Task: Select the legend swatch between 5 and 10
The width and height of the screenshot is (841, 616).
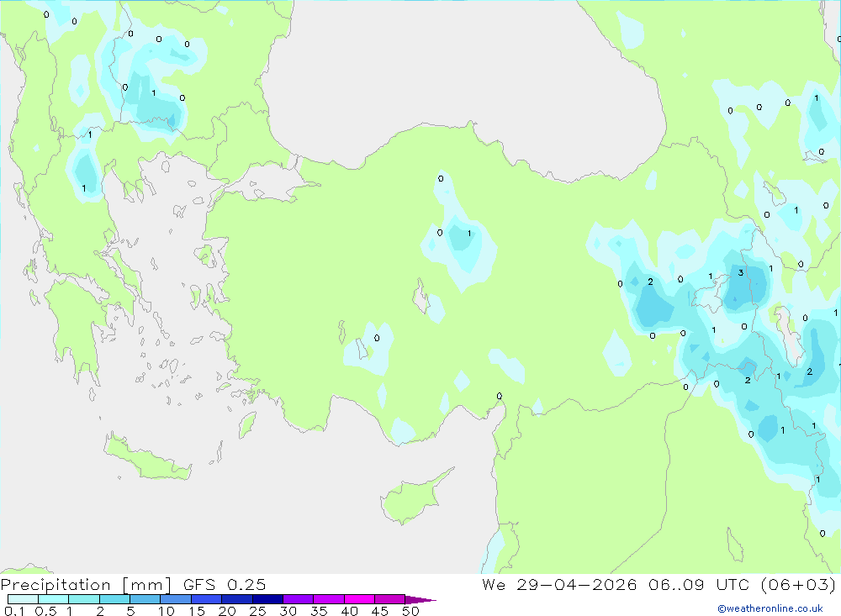Action: 145,599
